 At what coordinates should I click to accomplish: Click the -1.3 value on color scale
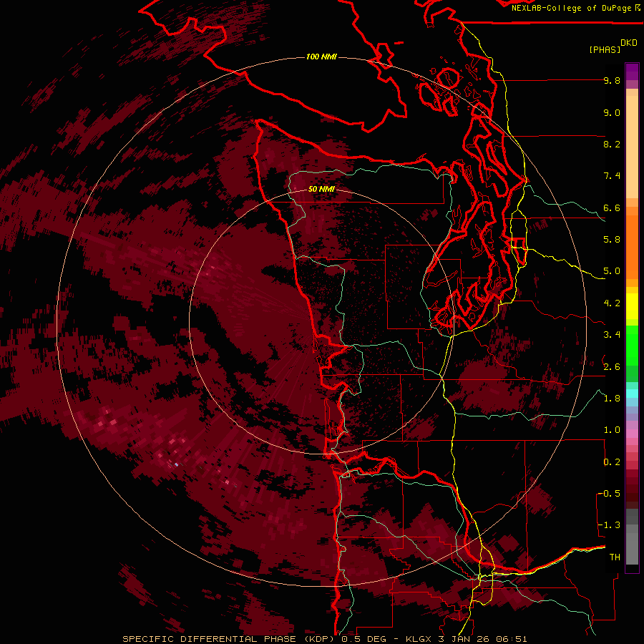click(x=610, y=525)
